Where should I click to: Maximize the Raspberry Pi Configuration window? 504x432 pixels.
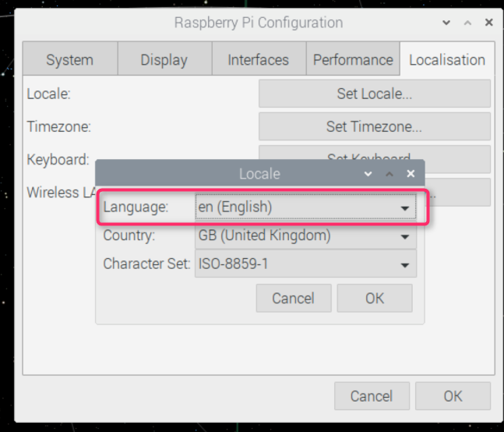coord(467,23)
